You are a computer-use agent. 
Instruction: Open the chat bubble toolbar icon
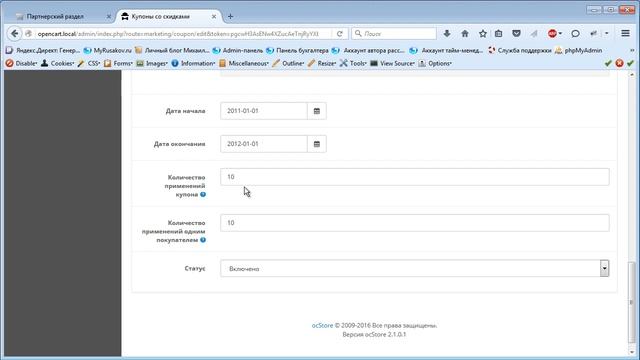575,33
